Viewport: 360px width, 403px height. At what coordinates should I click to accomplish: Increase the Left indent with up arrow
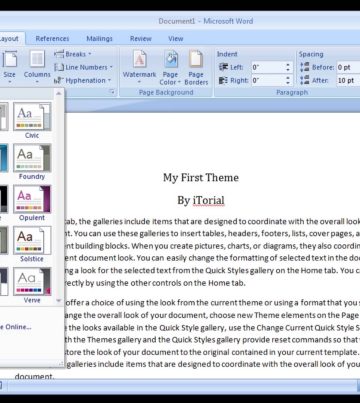tap(288, 65)
